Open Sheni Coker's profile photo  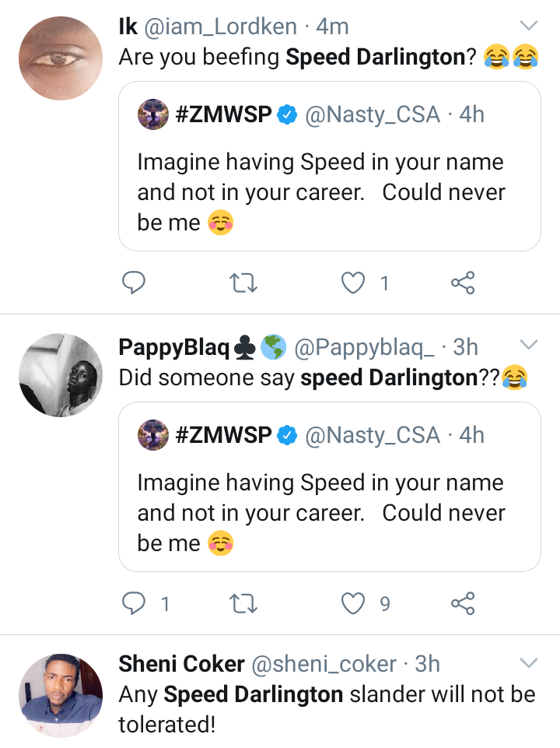(x=61, y=695)
